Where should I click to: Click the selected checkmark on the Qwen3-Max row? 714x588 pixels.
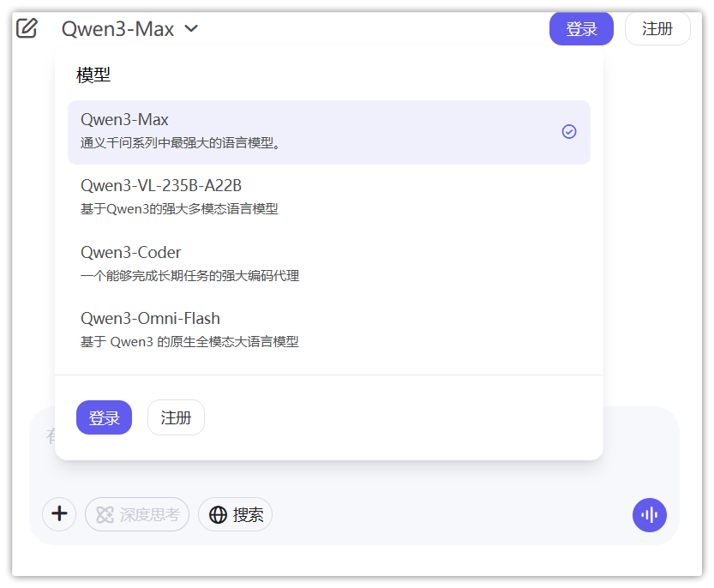pos(569,132)
